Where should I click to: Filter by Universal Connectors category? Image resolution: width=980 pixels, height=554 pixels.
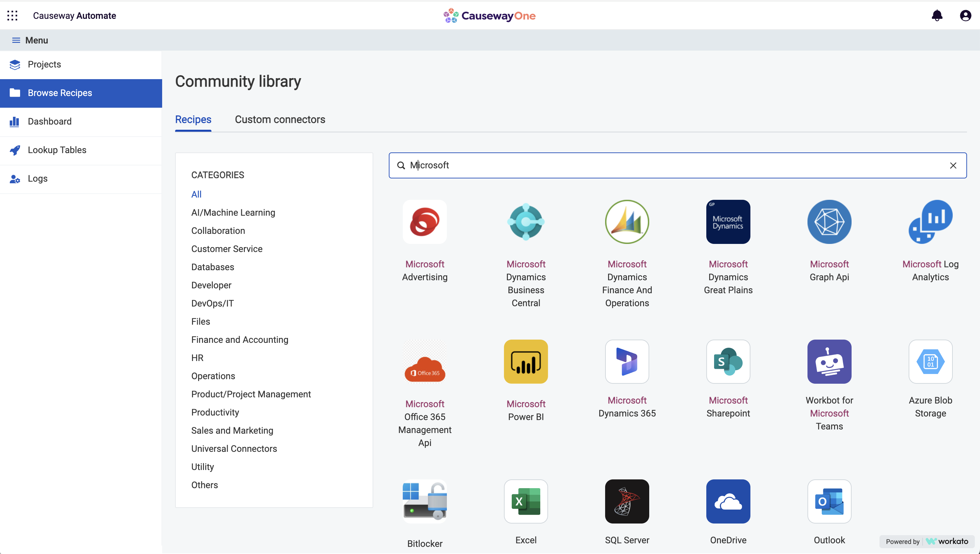pyautogui.click(x=234, y=449)
